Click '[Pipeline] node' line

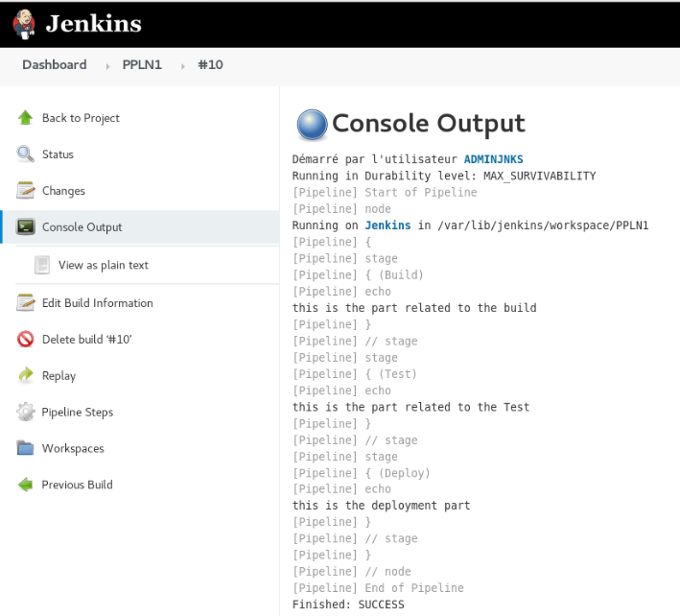[x=341, y=208]
